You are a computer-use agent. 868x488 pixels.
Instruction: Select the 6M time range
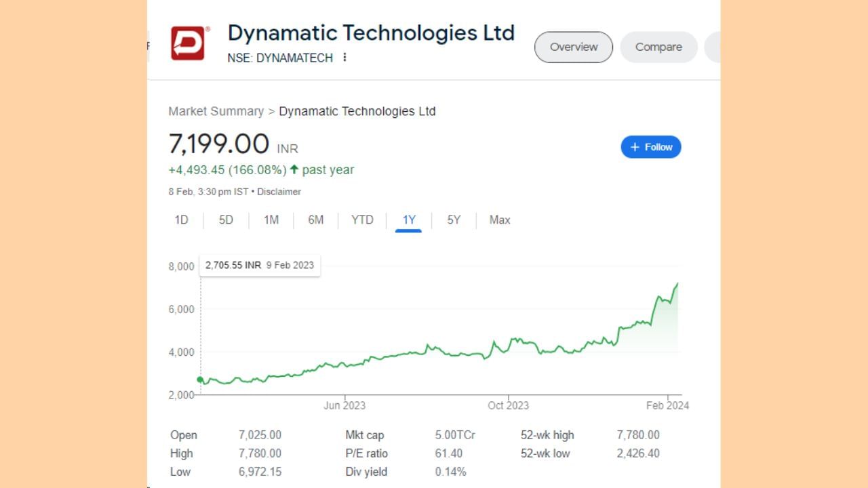(316, 220)
